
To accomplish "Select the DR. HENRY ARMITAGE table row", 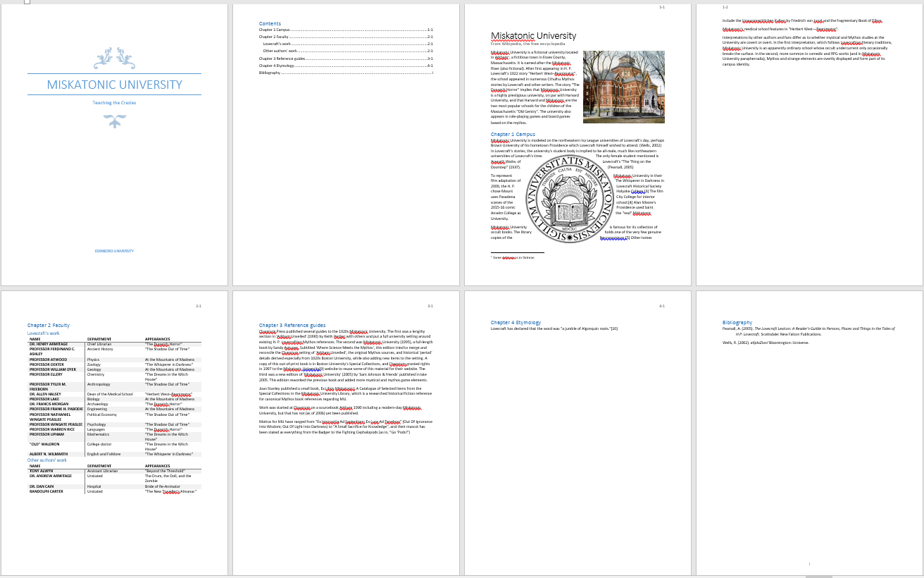I will [x=114, y=344].
